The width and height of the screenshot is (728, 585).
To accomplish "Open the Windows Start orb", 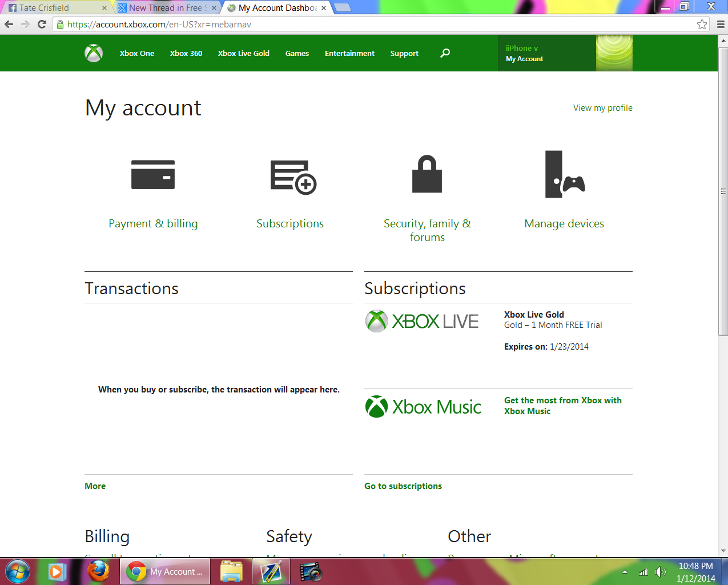I will 17,571.
